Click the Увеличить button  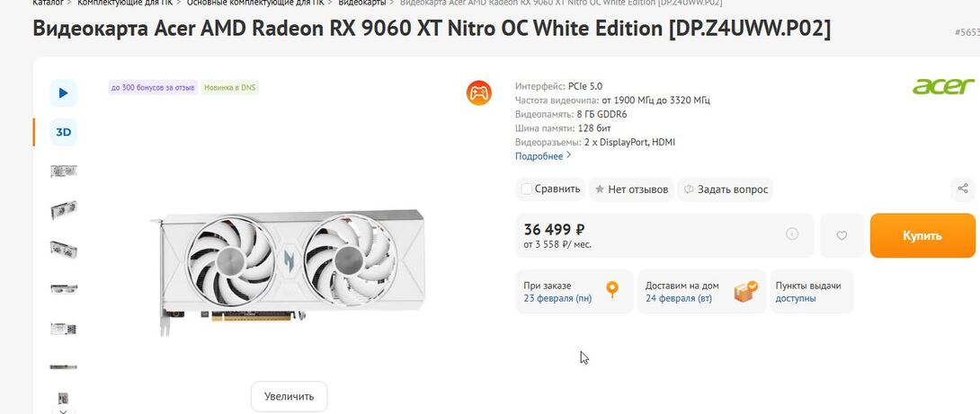click(x=289, y=396)
